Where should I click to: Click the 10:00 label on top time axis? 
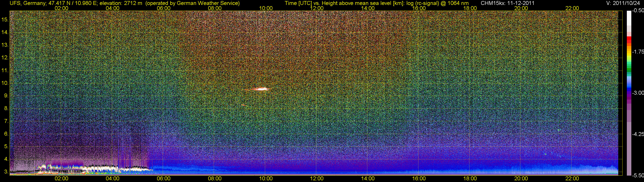[266, 8]
